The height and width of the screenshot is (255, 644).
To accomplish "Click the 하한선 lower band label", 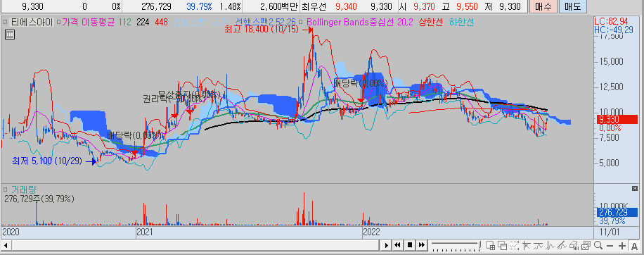I will point(461,23).
